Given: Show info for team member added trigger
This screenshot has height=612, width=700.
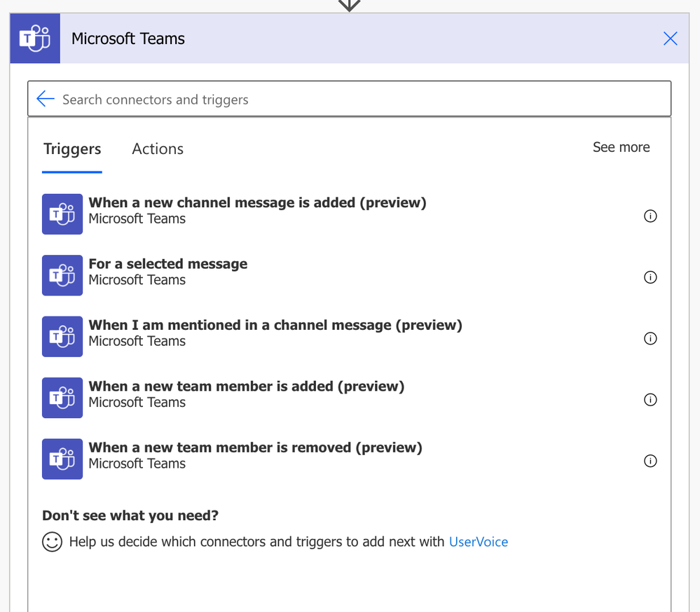Looking at the screenshot, I should [650, 399].
